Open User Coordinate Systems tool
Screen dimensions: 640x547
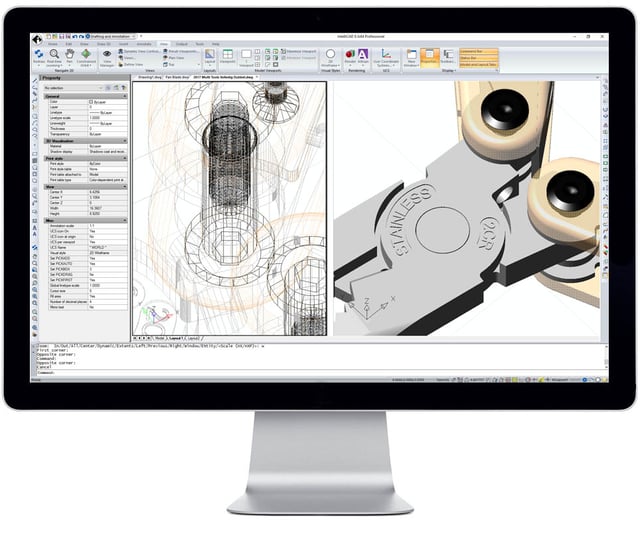click(x=384, y=57)
